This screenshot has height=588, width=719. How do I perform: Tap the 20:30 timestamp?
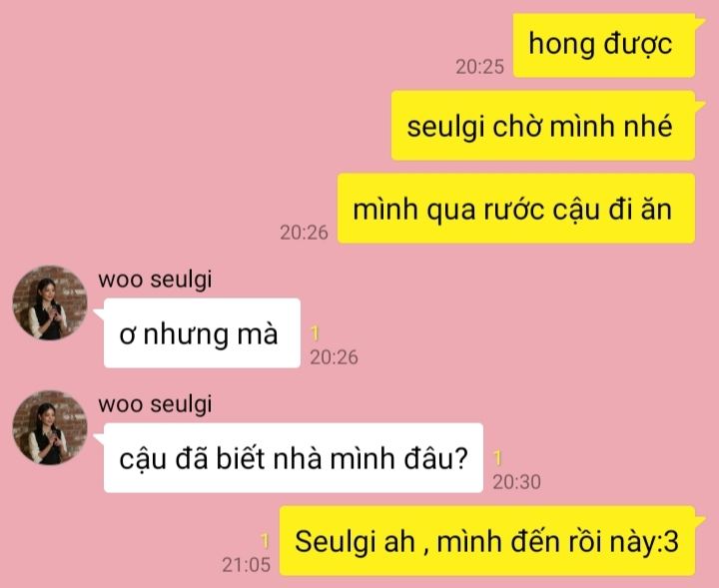pyautogui.click(x=517, y=481)
